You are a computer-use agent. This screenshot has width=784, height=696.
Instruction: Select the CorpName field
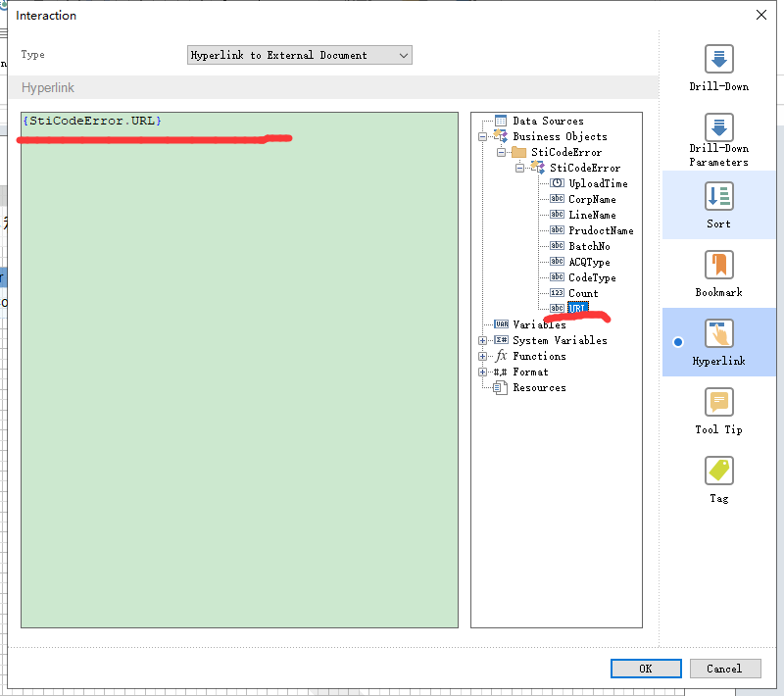coord(592,200)
